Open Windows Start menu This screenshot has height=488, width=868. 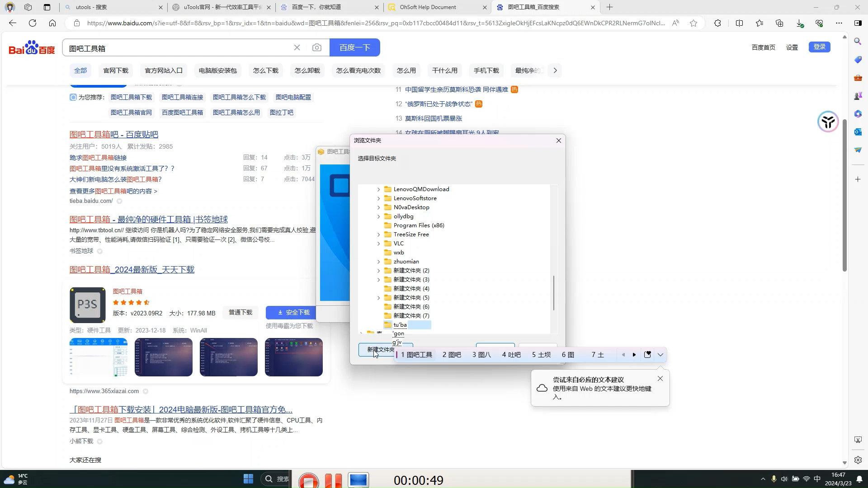tap(248, 479)
